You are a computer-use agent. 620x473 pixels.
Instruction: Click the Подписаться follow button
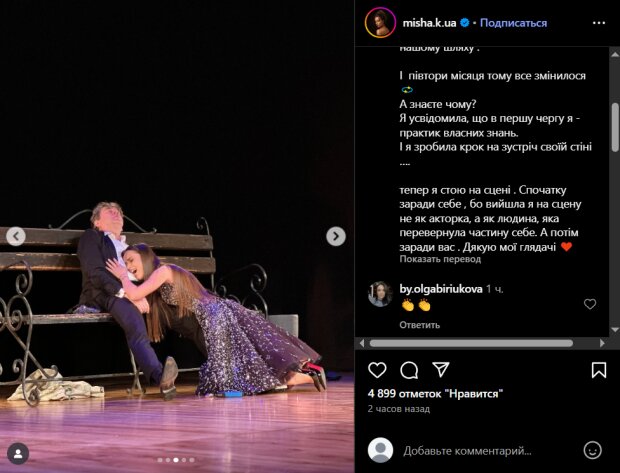513,23
